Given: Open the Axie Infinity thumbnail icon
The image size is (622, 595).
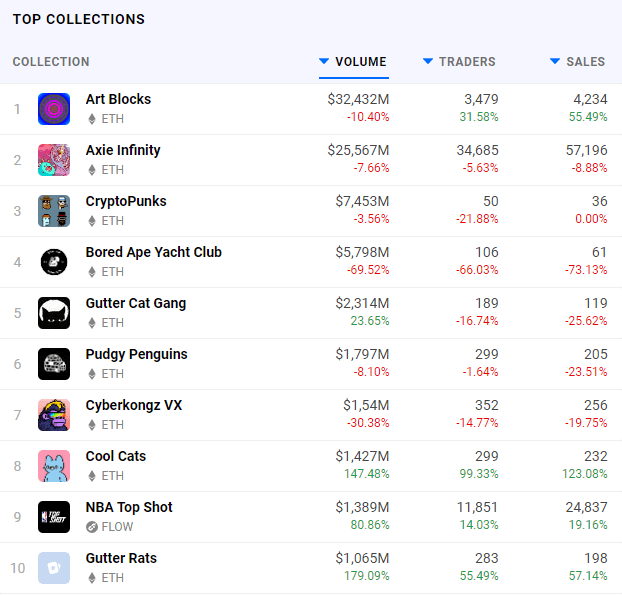Looking at the screenshot, I should click(x=54, y=160).
